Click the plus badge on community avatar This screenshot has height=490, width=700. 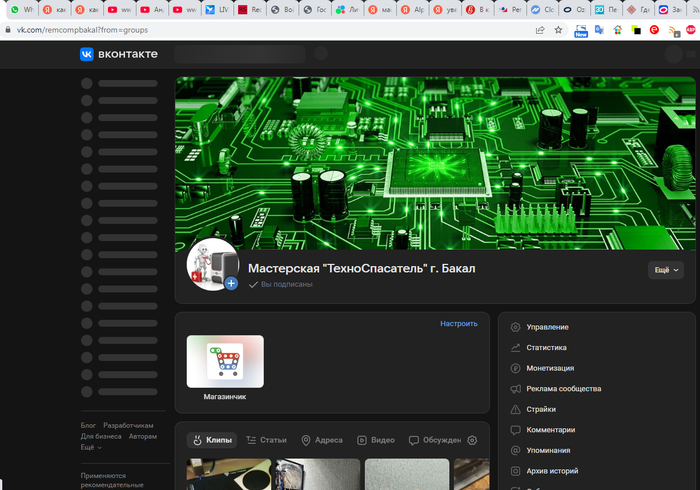click(231, 284)
